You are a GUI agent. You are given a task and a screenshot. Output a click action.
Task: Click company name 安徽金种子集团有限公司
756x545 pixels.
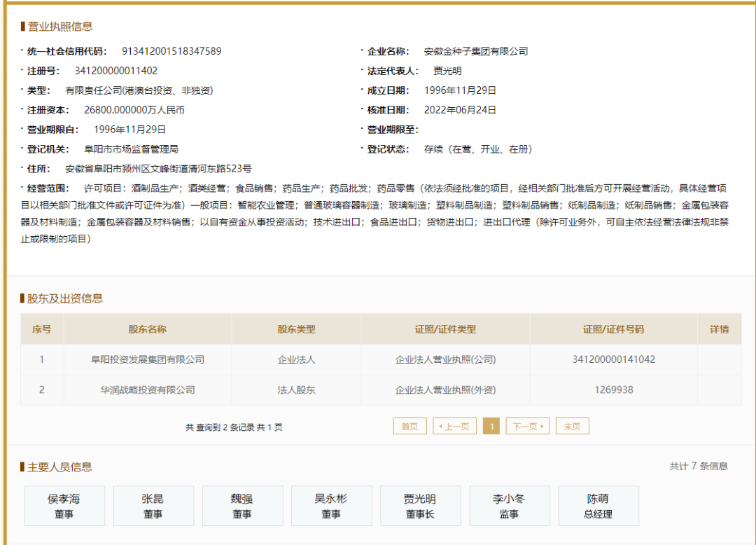tap(476, 51)
